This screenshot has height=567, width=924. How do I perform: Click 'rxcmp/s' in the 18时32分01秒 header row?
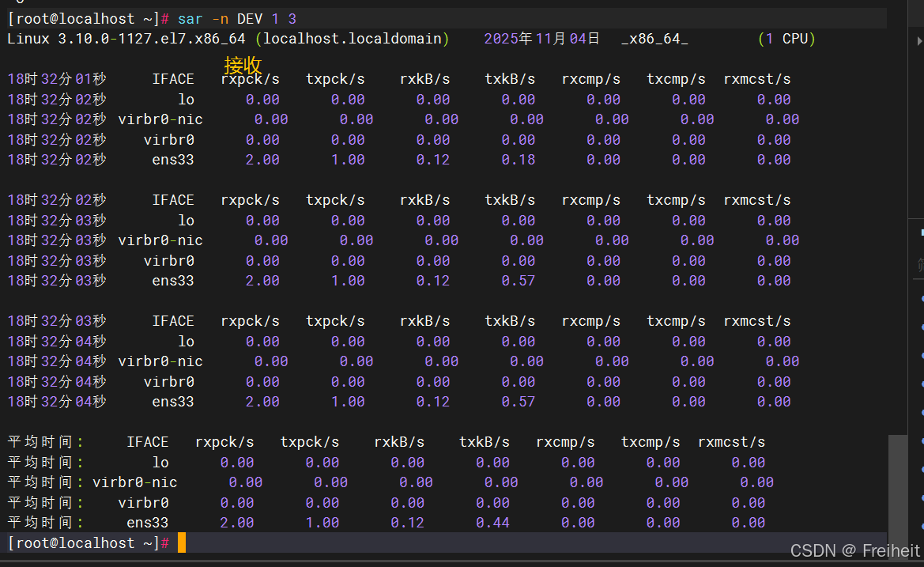591,79
